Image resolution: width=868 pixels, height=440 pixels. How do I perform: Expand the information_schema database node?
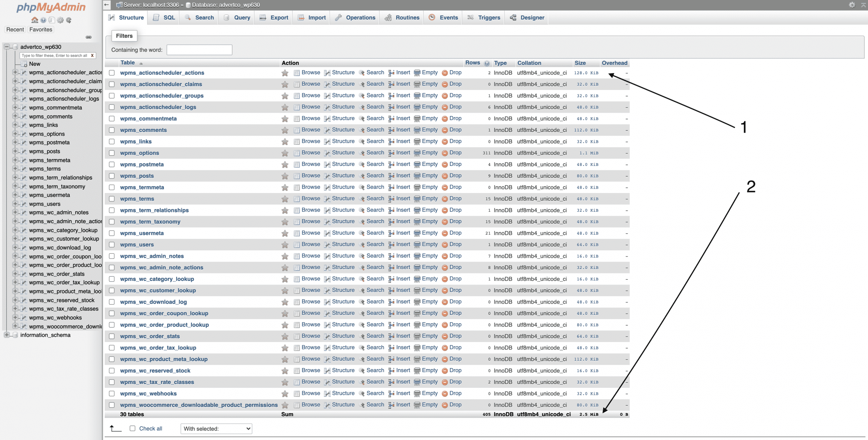[6, 335]
